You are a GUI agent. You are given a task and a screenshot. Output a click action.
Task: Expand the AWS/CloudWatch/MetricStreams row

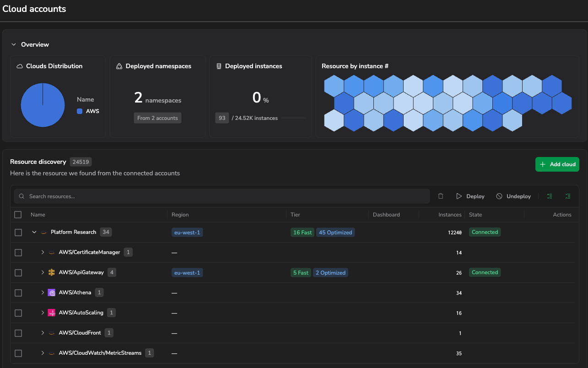[x=43, y=353]
